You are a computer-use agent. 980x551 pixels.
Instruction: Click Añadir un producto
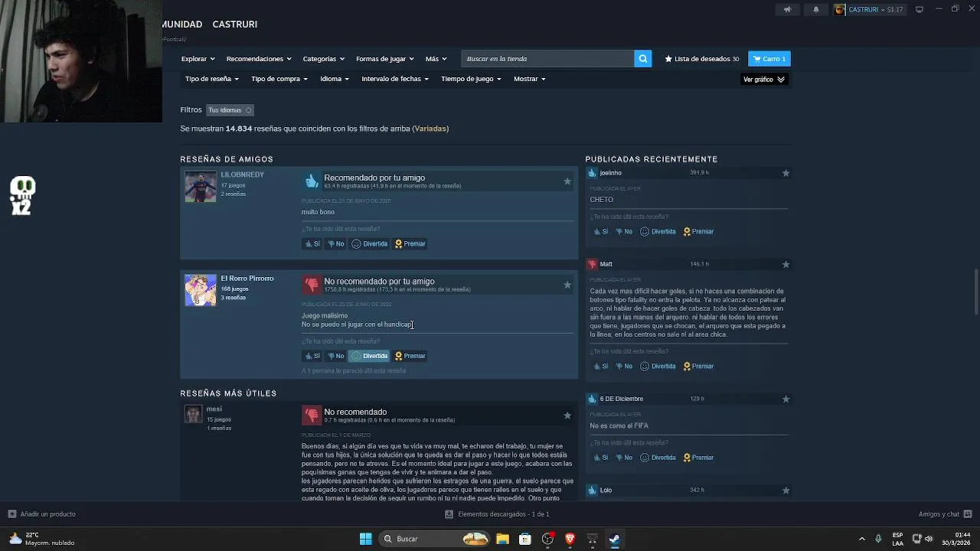tap(42, 514)
